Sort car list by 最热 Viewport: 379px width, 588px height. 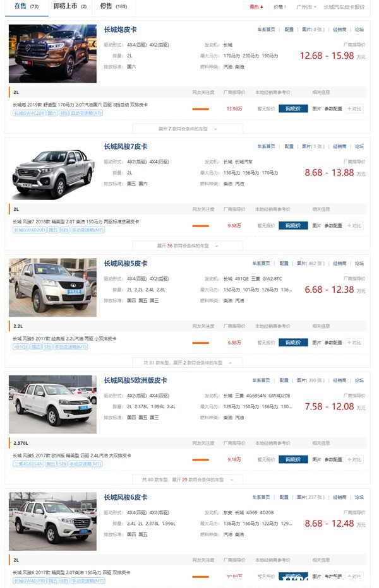(x=257, y=7)
